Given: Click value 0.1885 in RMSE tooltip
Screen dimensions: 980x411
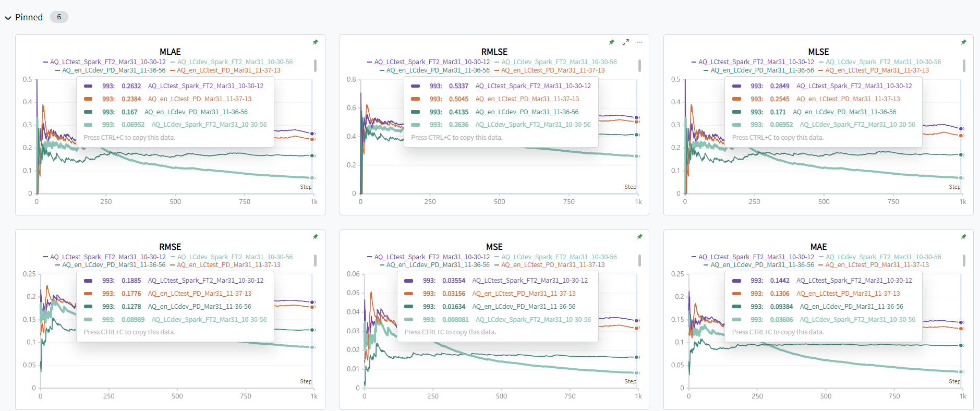Looking at the screenshot, I should 131,281.
